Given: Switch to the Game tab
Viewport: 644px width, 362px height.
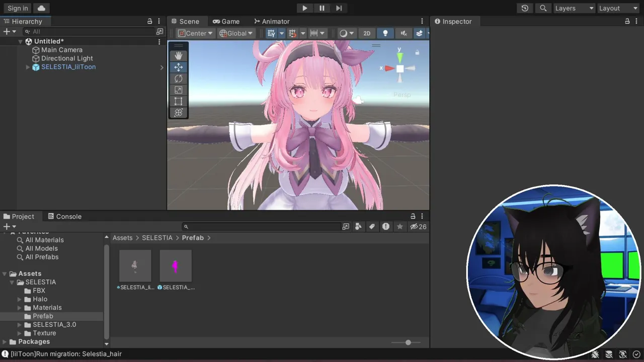Looking at the screenshot, I should 226,21.
